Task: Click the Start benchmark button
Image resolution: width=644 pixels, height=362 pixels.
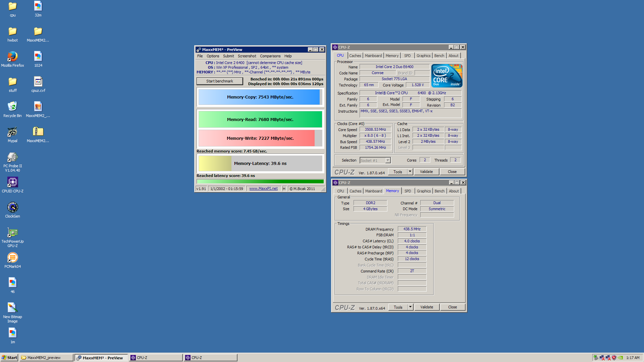Action: click(x=220, y=81)
